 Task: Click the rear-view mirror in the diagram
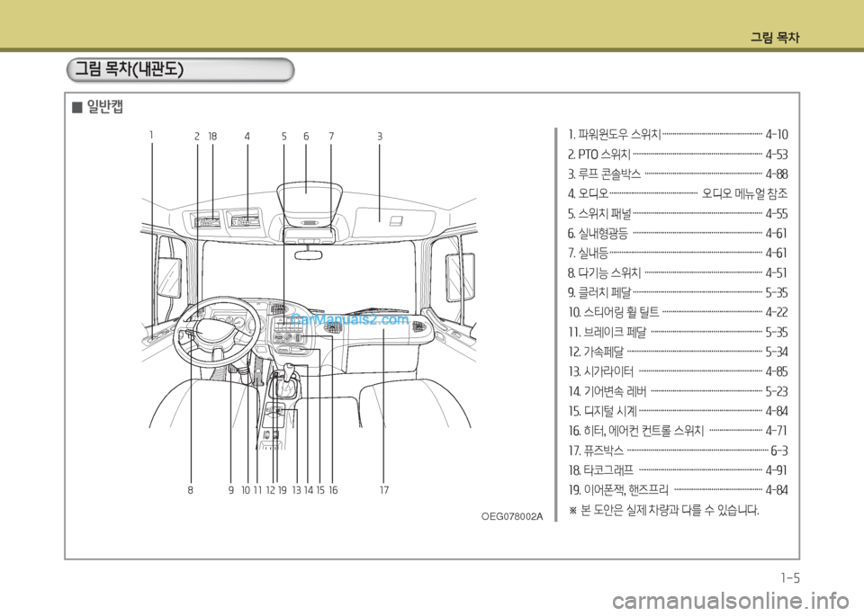308,254
